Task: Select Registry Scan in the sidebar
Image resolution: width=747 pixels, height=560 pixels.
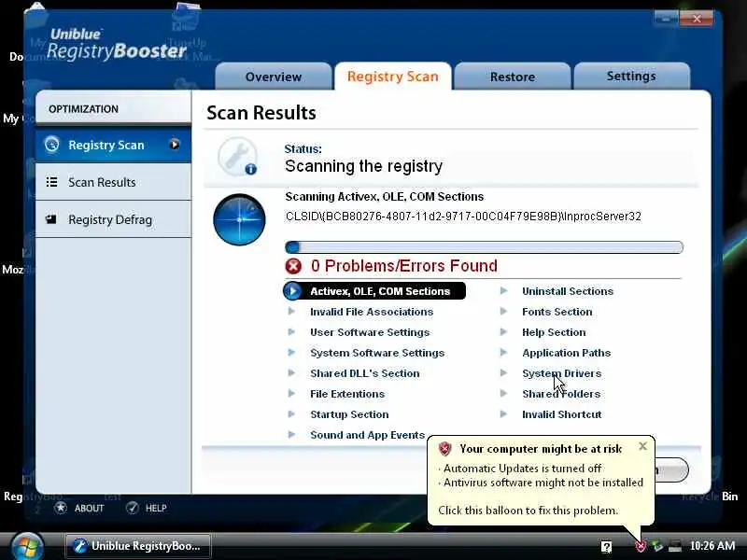Action: point(113,145)
